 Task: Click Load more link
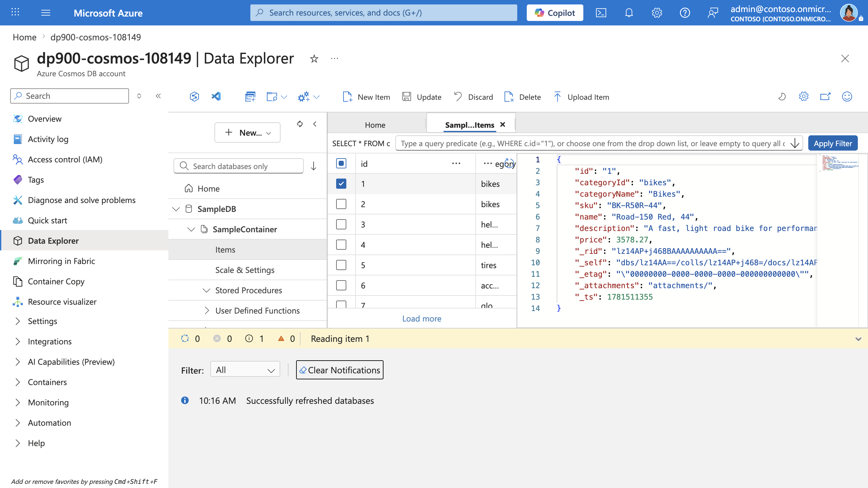click(422, 318)
